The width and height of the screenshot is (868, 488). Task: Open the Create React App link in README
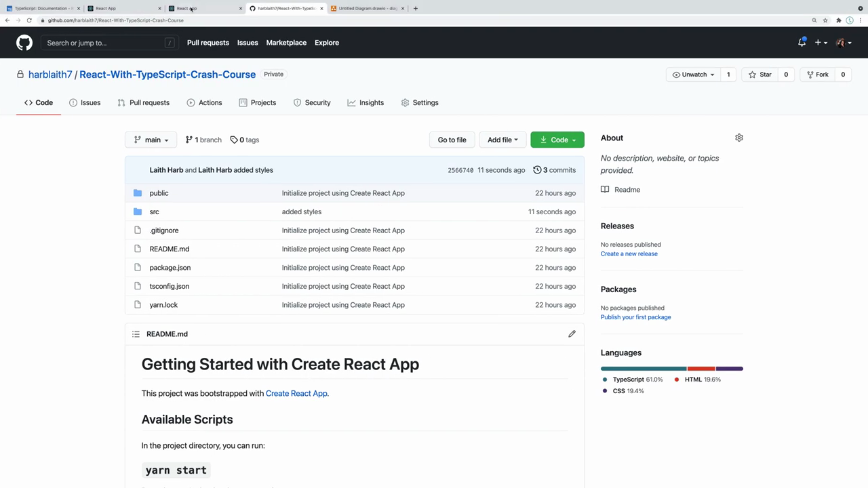point(296,393)
